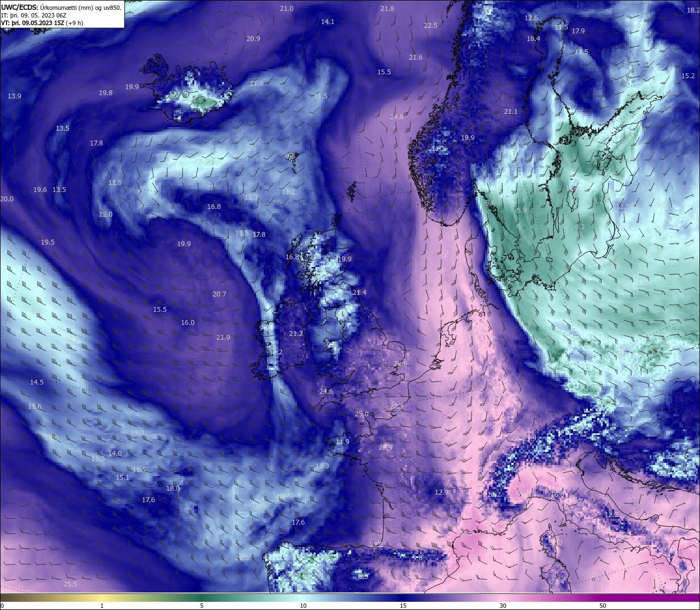Click the map value 14.1

[x=328, y=22]
